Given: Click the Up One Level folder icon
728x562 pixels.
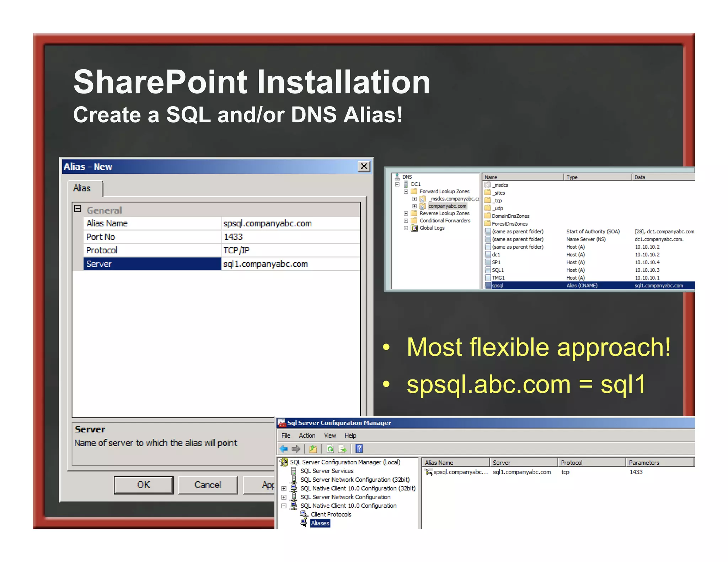Looking at the screenshot, I should pyautogui.click(x=313, y=449).
